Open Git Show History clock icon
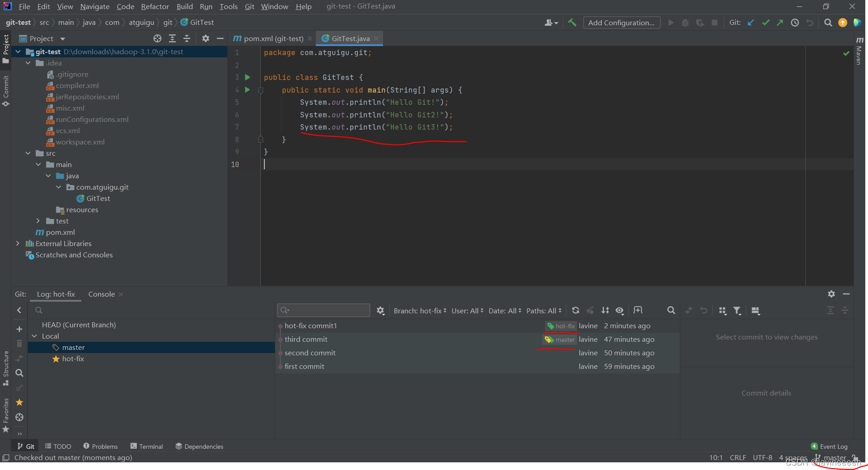The height and width of the screenshot is (470, 868). (x=795, y=23)
